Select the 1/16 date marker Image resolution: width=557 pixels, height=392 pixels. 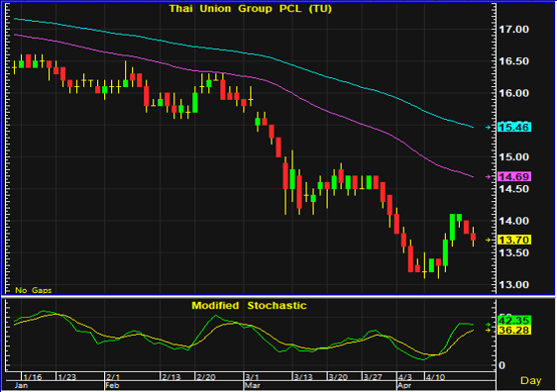click(33, 377)
